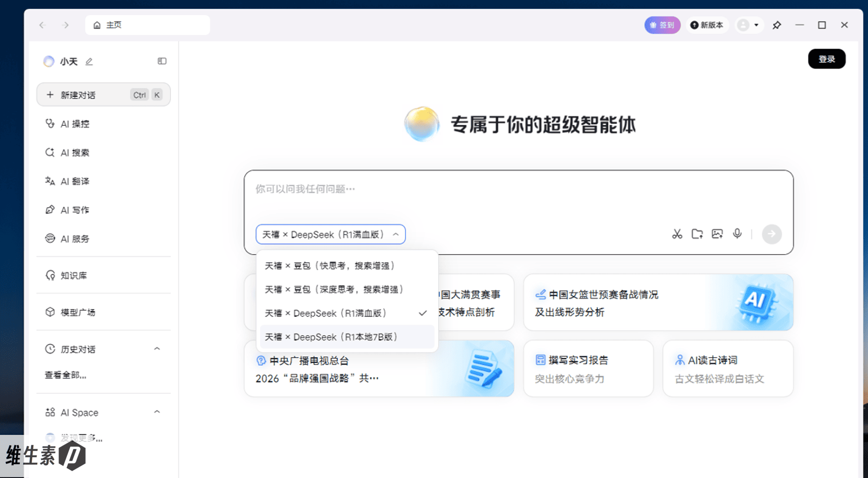The image size is (868, 478).
Task: Pin the window with pushpin icon
Action: [x=777, y=25]
